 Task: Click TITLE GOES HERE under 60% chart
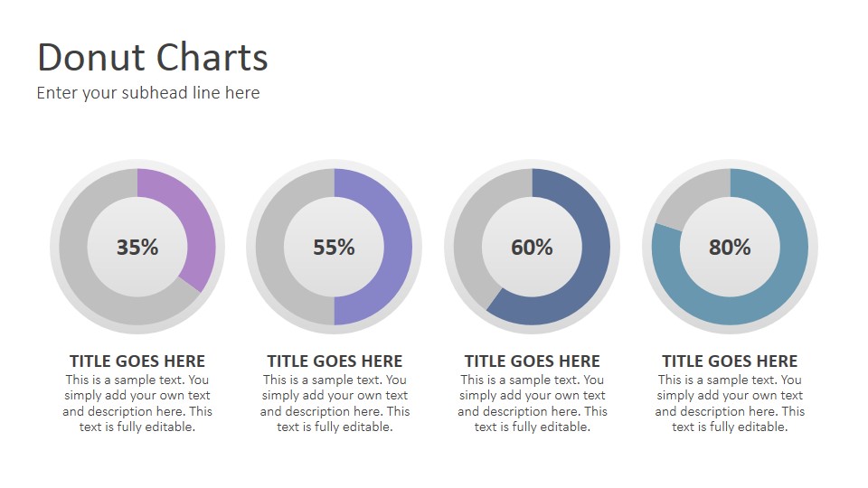pos(532,361)
